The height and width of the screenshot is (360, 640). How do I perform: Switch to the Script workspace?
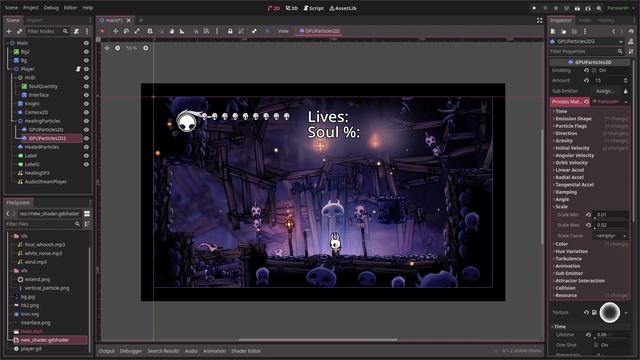(313, 8)
